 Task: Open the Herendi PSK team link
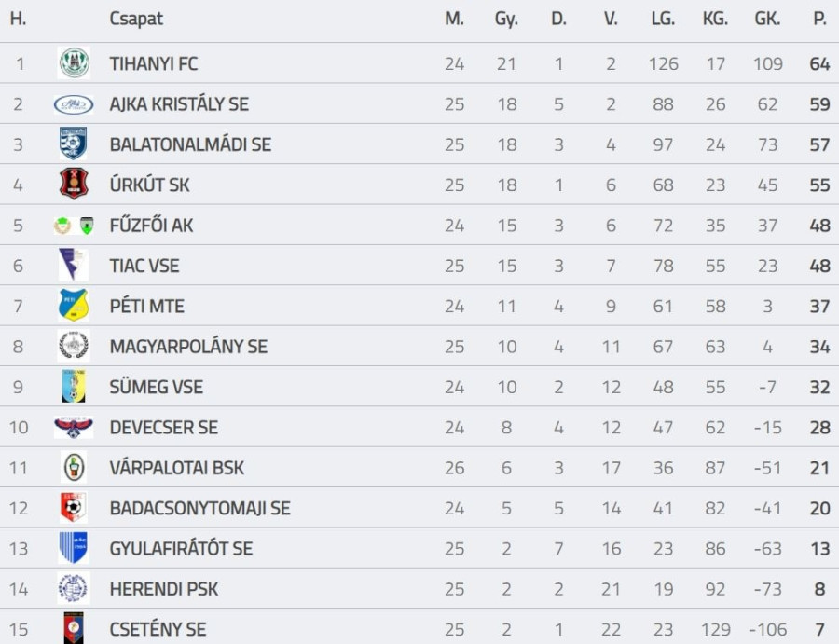pos(164,589)
